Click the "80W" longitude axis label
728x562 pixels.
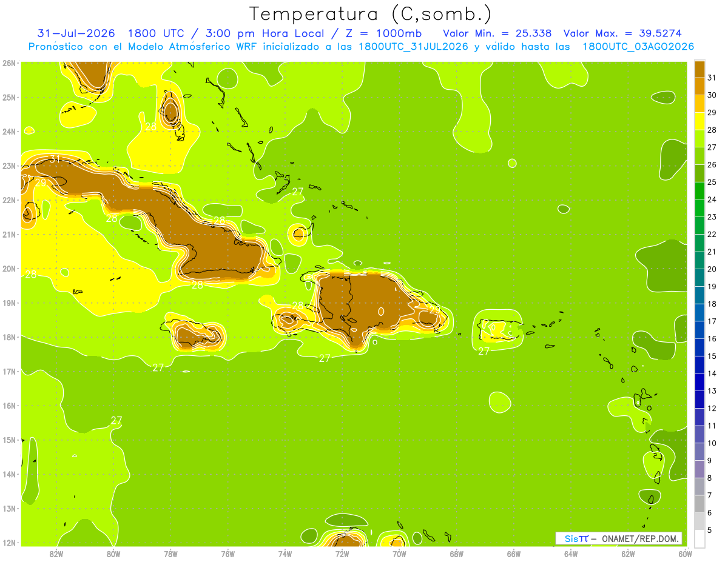coord(113,554)
